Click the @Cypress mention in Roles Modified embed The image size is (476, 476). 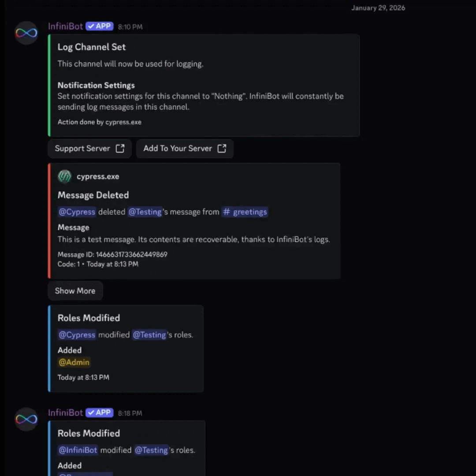coord(77,335)
